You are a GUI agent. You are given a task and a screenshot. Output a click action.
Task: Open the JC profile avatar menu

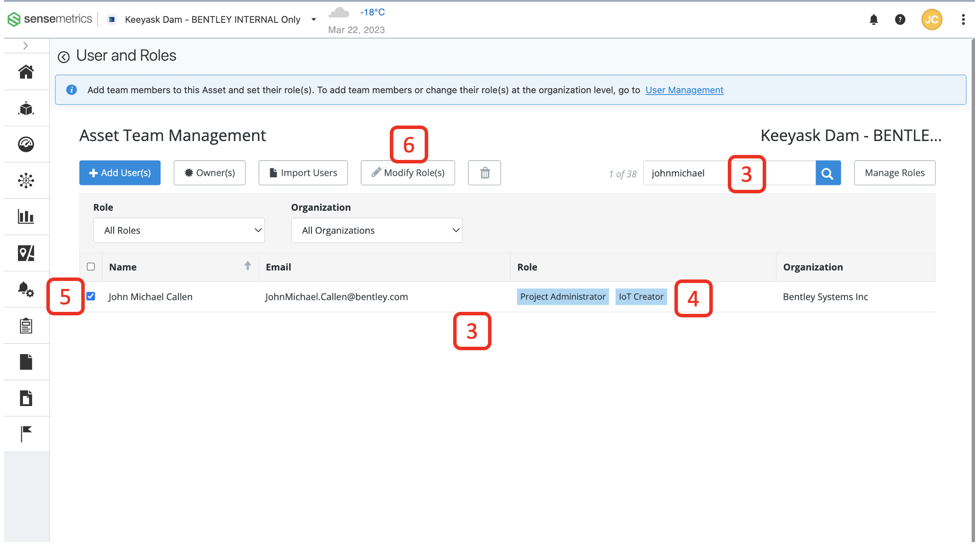click(932, 19)
